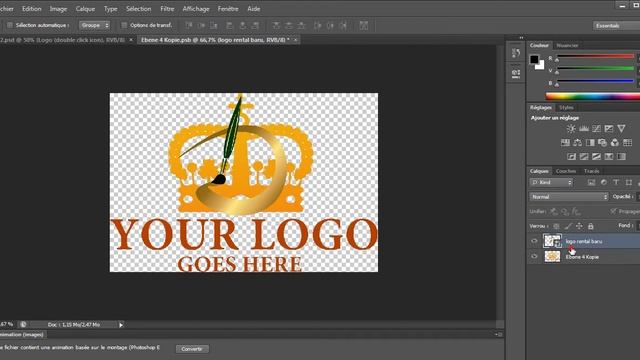Filter layers by pixel layers icon
The image size is (640, 360).
coord(591,182)
